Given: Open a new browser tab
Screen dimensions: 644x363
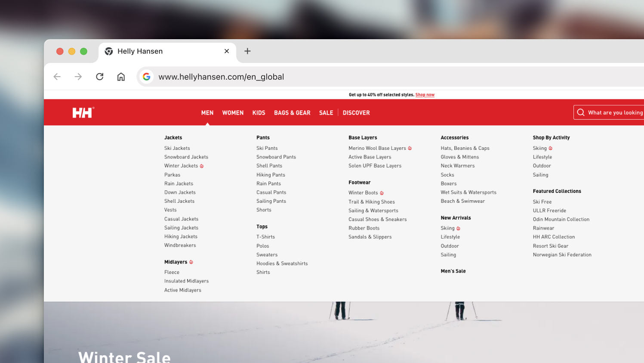Looking at the screenshot, I should (x=247, y=51).
